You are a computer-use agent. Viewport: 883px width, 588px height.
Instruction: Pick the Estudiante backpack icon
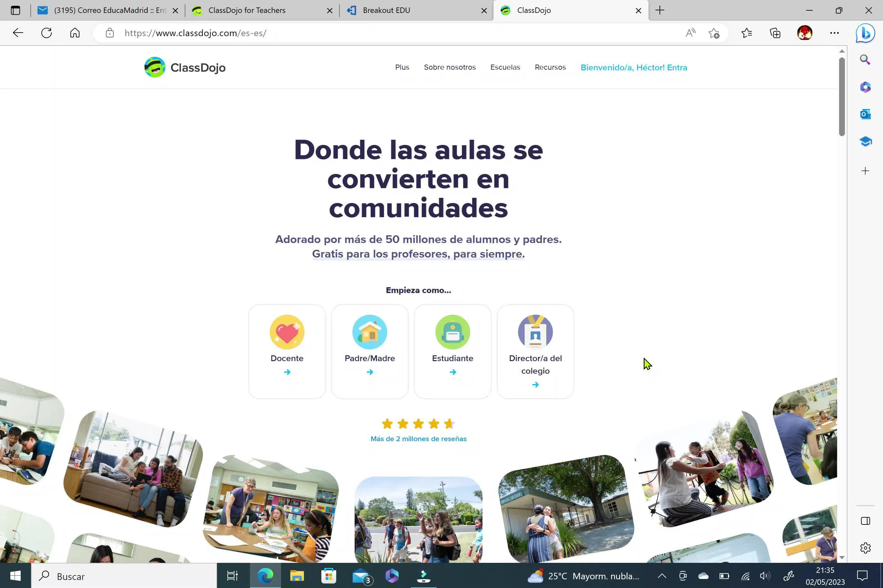(452, 332)
